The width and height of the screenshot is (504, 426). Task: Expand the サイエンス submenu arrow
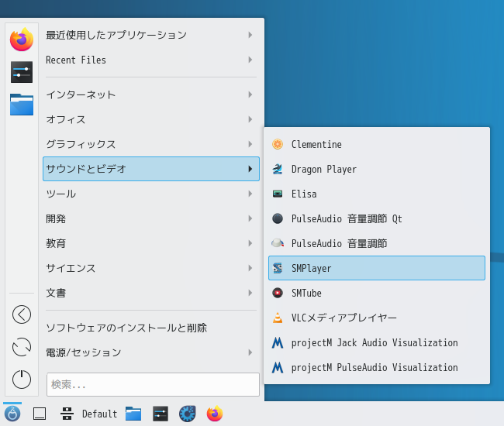tap(250, 268)
